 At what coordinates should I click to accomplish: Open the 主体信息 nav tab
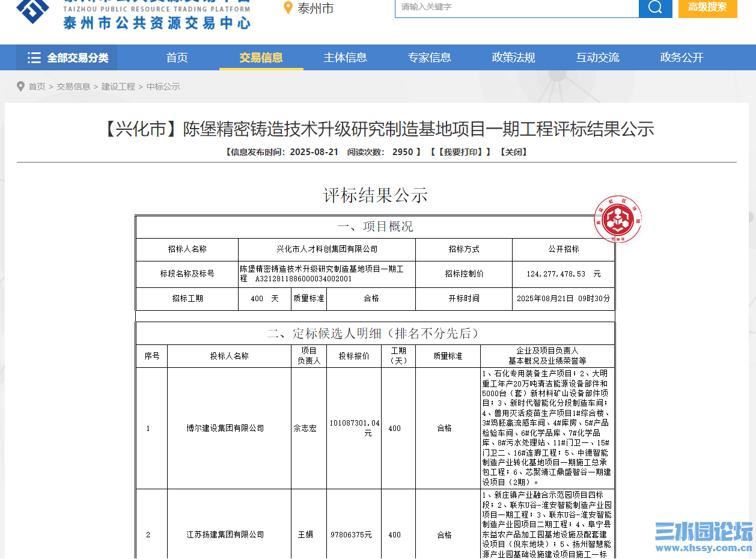(x=346, y=58)
